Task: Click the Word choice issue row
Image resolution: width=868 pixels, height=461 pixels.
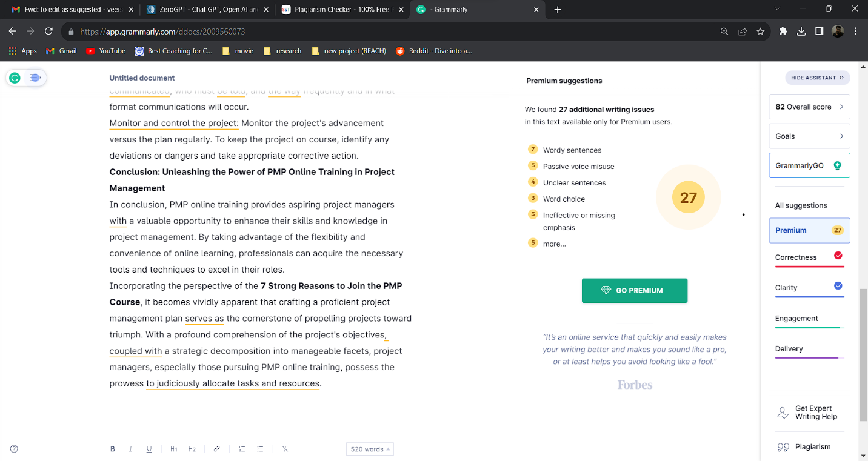Action: 556,199
